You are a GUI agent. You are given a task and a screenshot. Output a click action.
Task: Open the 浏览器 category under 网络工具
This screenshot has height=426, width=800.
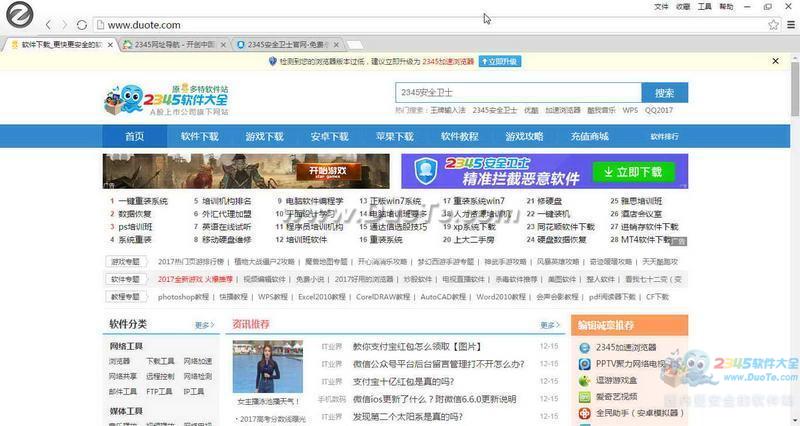click(119, 361)
